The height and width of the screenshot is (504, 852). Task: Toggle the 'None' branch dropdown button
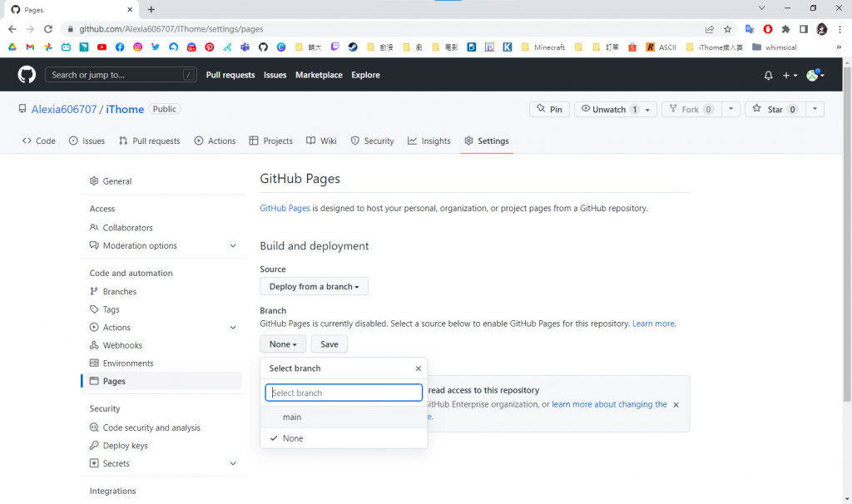(x=283, y=343)
